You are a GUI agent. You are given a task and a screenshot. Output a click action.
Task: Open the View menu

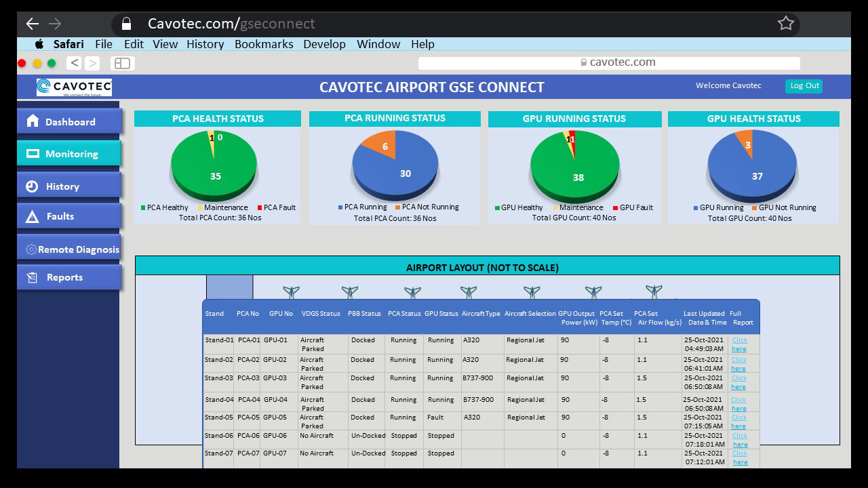coord(165,44)
